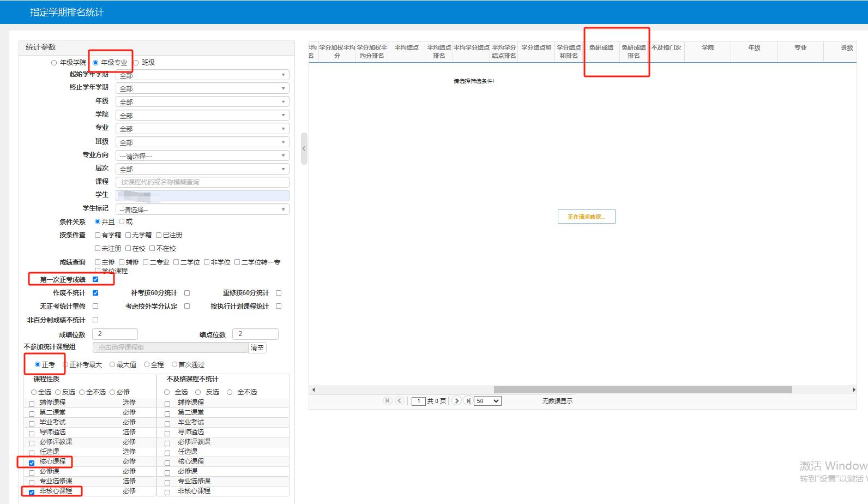Go to the first page of results

(388, 401)
